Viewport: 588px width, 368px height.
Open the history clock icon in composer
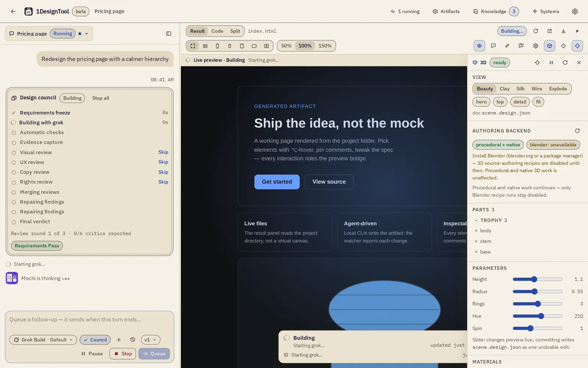(x=133, y=340)
